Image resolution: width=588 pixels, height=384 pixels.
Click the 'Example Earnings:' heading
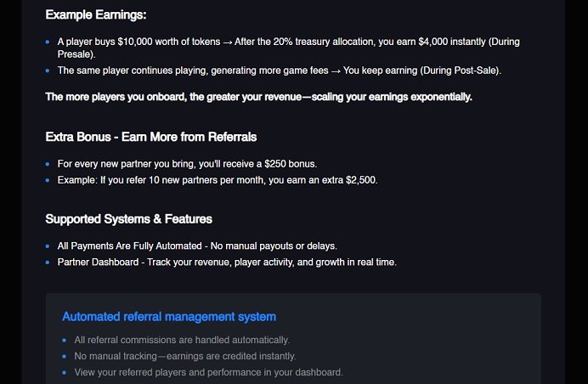96,15
